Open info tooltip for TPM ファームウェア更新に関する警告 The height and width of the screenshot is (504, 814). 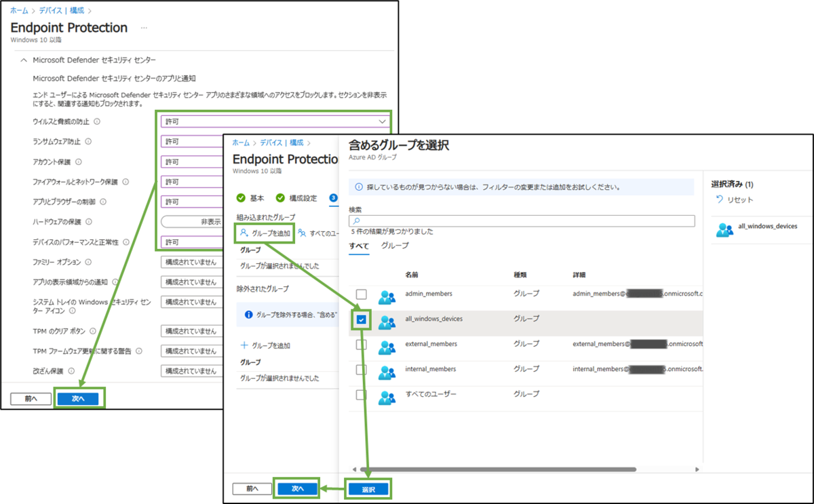138,351
